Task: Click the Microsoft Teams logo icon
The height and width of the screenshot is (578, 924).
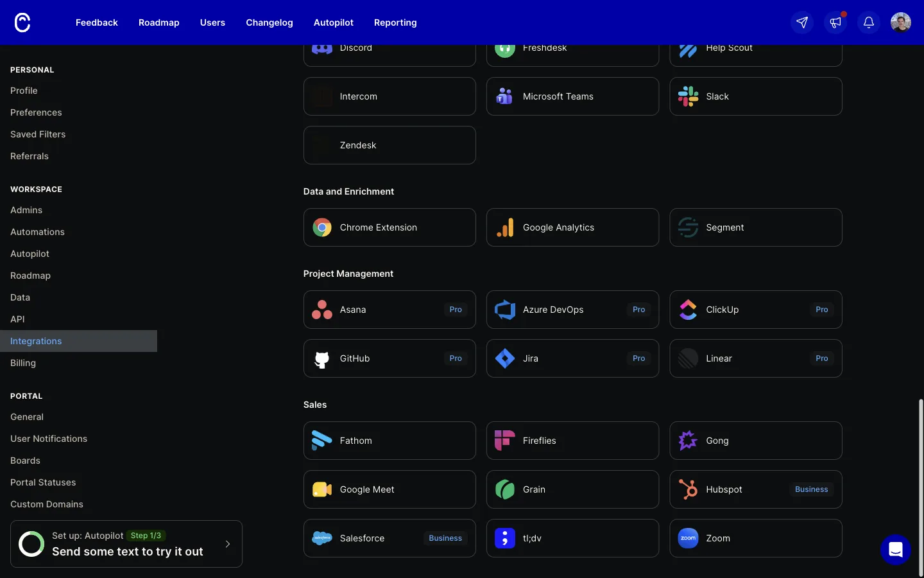Action: tap(505, 96)
